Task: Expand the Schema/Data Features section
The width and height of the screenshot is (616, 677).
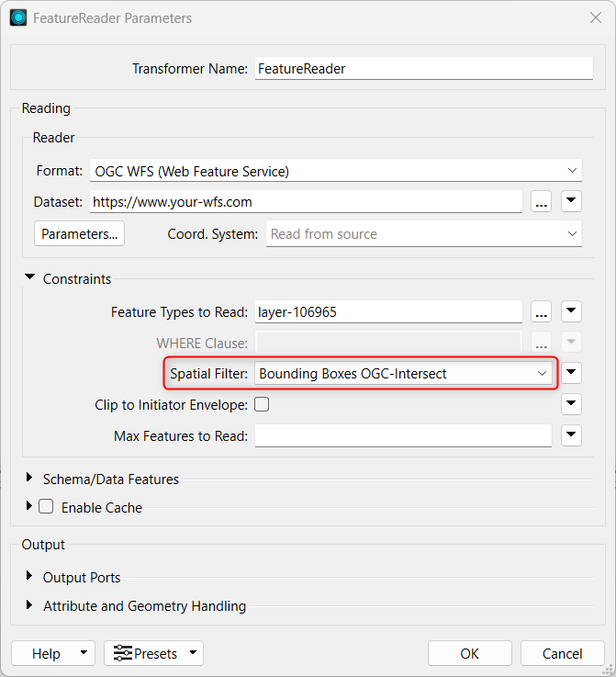Action: (x=29, y=478)
